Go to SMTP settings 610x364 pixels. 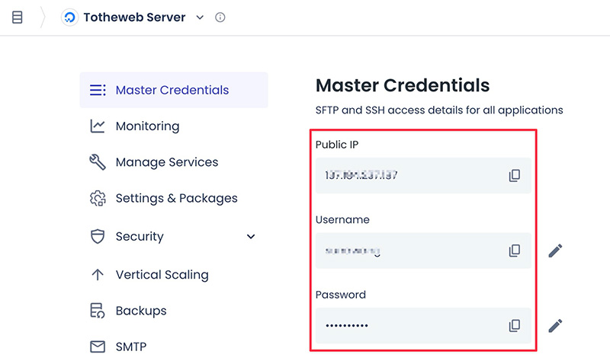click(x=130, y=346)
